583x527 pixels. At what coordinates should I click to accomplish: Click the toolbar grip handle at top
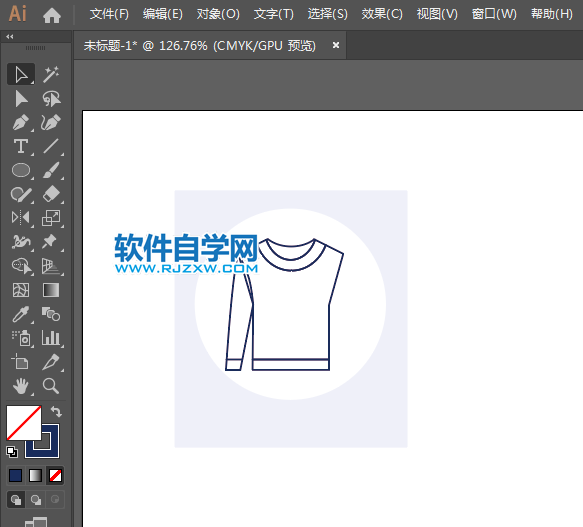[36, 48]
